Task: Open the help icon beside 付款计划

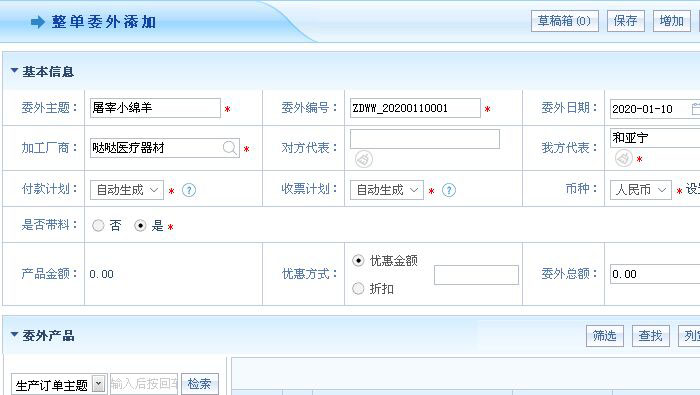Action: (189, 190)
